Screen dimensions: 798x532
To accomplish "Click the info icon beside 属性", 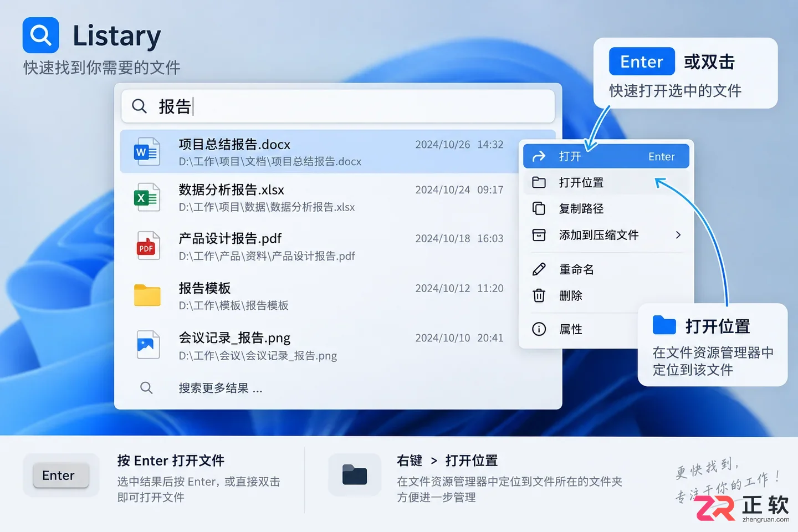I will point(539,329).
